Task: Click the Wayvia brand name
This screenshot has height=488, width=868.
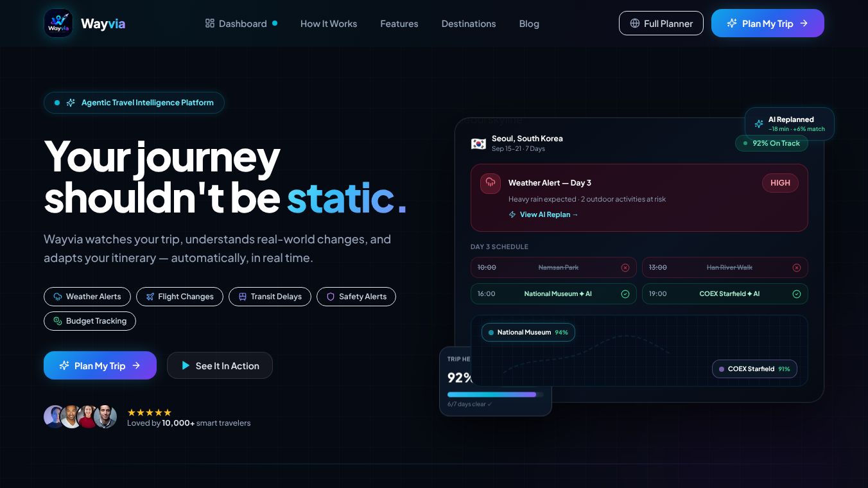Action: click(x=103, y=24)
